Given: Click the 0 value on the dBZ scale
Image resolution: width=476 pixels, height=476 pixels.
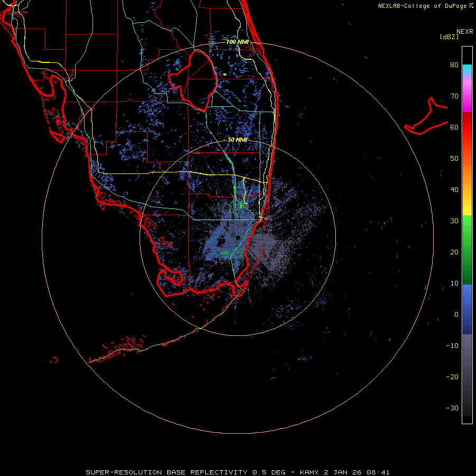Looking at the screenshot, I should 456,315.
